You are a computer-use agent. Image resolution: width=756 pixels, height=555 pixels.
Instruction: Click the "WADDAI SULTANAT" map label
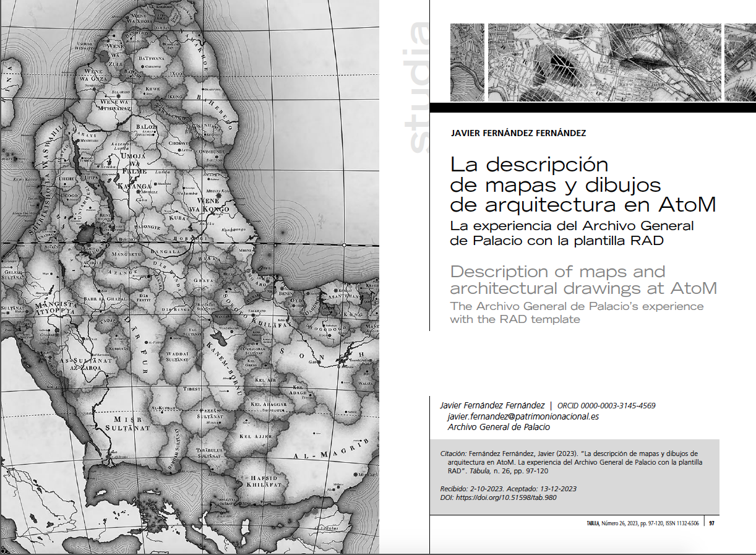tap(177, 356)
